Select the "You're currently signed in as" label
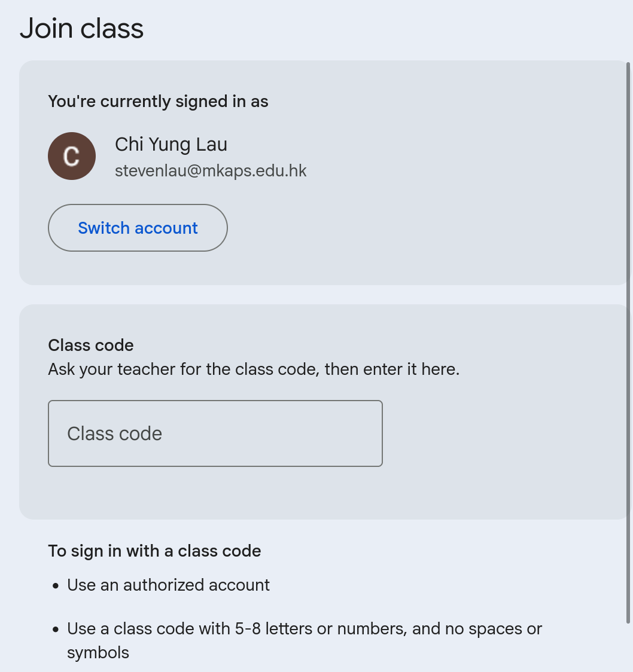Image resolution: width=633 pixels, height=672 pixels. 158,102
